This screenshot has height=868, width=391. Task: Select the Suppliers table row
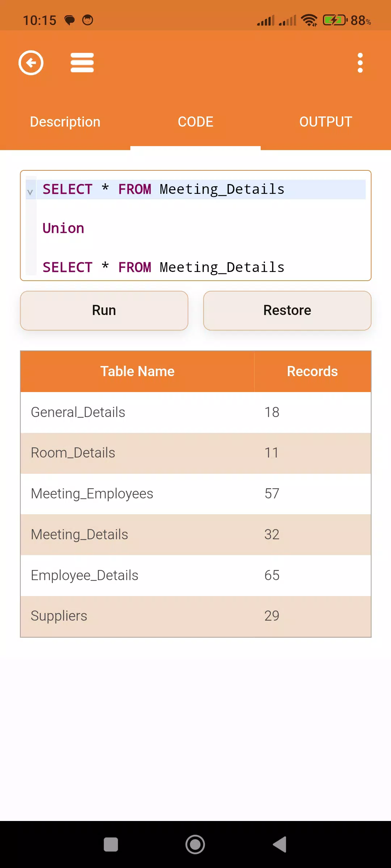[x=196, y=616]
